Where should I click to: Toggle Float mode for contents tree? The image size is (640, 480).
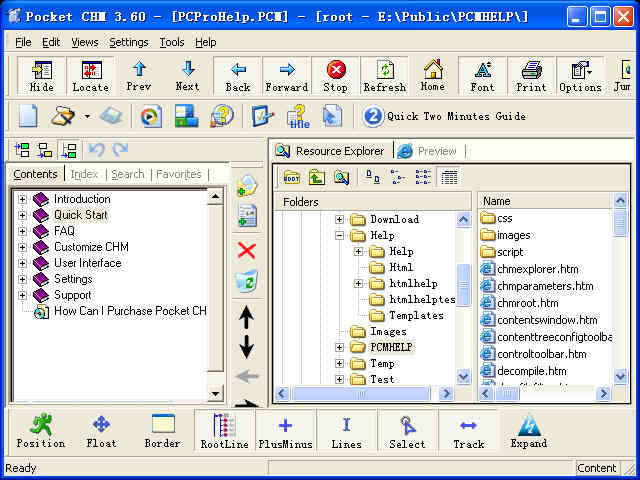tap(101, 431)
